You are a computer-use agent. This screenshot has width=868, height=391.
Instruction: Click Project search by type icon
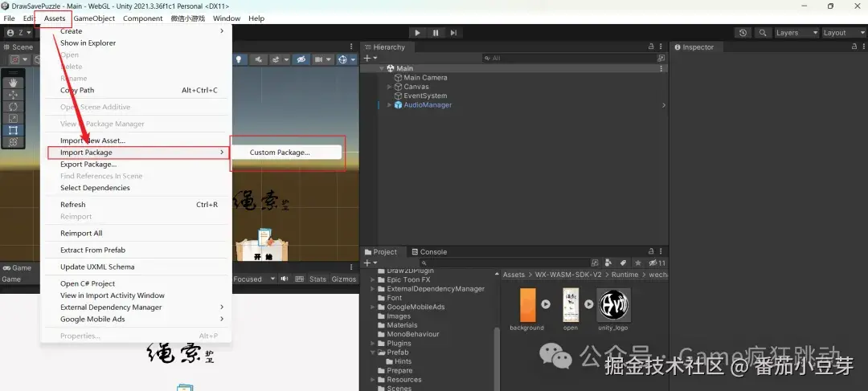608,263
